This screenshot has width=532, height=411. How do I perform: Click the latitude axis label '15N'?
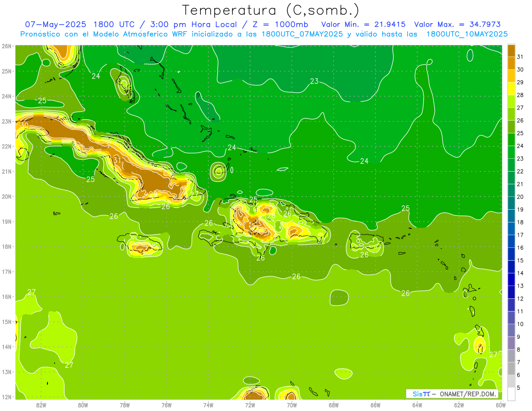(x=7, y=321)
